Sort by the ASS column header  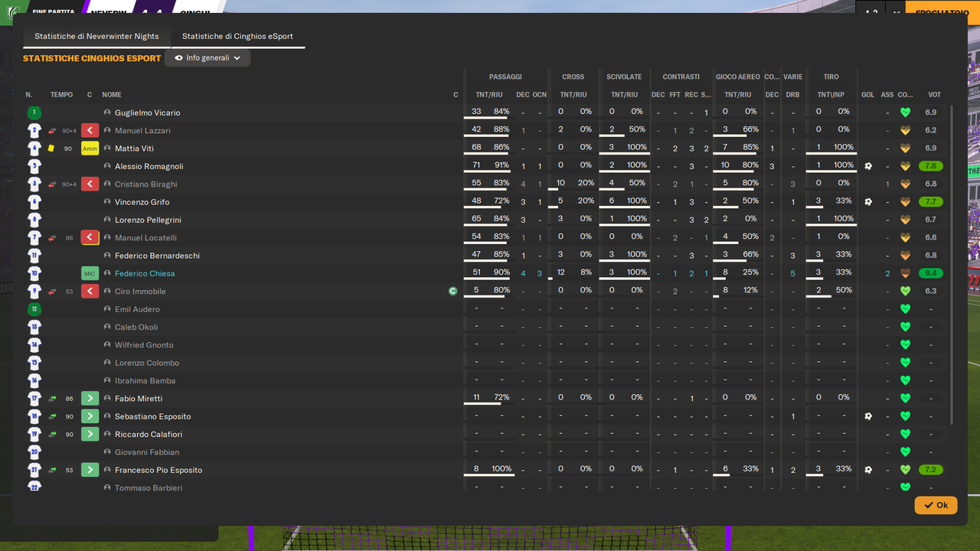point(887,95)
